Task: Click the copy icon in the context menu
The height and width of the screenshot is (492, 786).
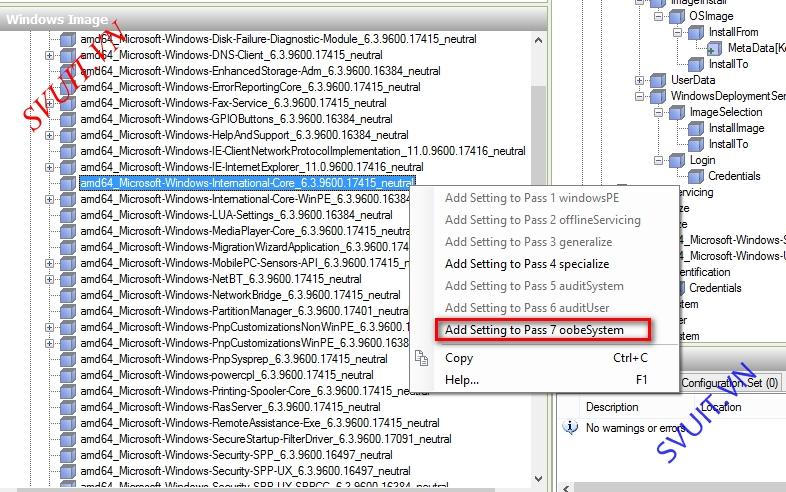Action: click(422, 358)
